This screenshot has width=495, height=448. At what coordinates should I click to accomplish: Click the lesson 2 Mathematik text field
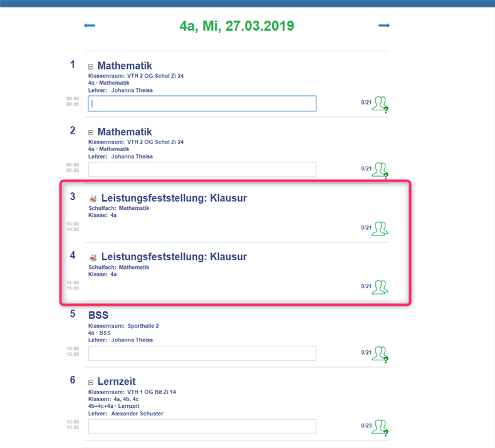coord(202,169)
